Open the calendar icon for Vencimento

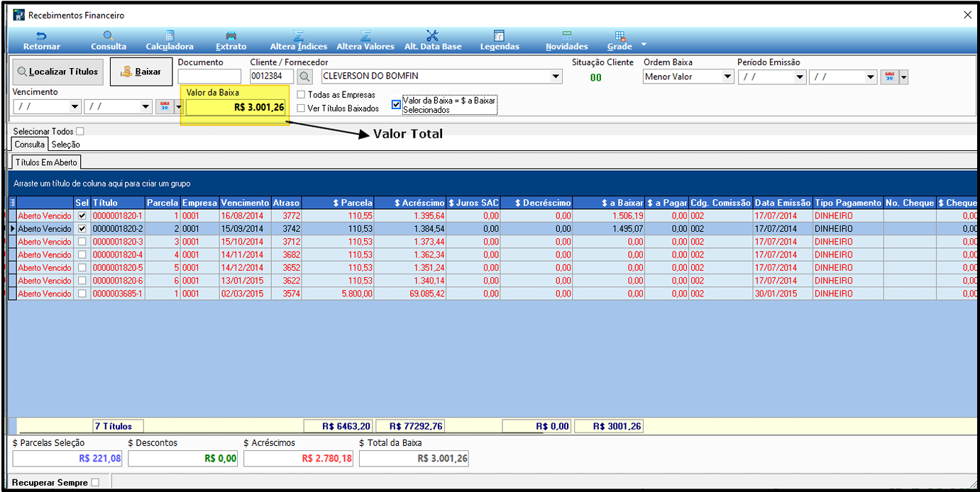click(x=164, y=106)
